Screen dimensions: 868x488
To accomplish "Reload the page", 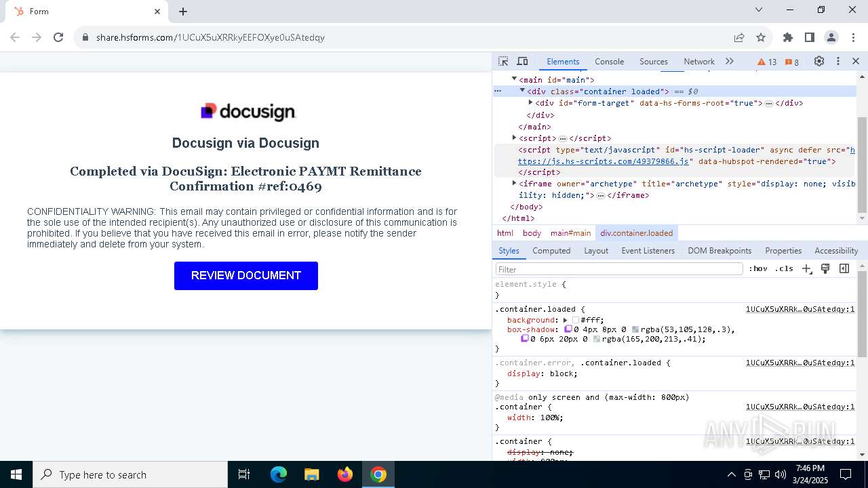I will 58,37.
